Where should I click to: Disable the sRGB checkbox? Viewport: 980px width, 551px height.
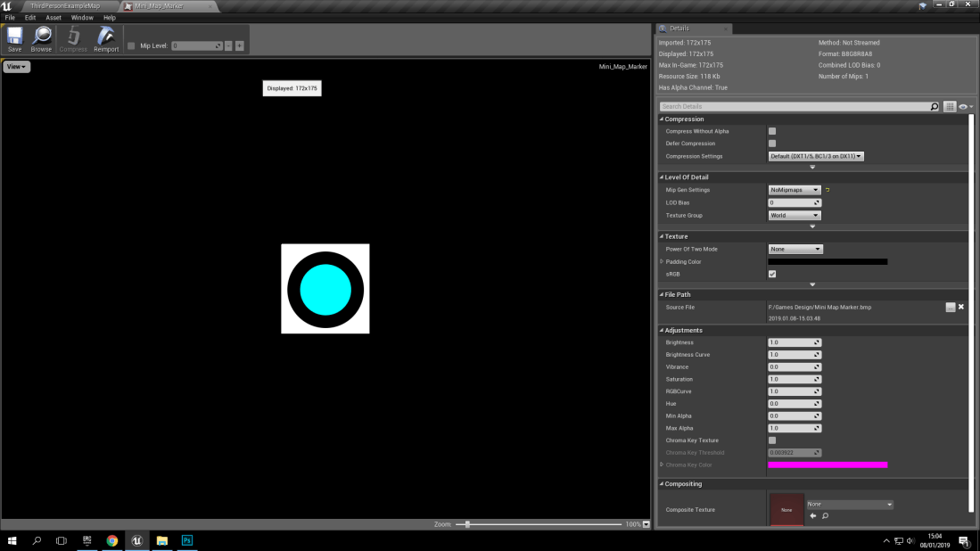[771, 274]
